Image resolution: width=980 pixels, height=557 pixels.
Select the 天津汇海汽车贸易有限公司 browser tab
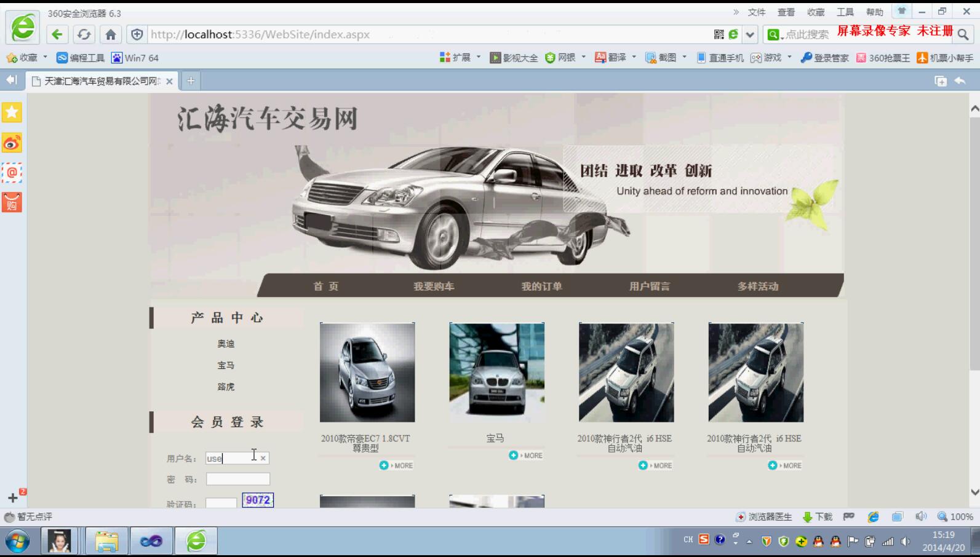(102, 81)
